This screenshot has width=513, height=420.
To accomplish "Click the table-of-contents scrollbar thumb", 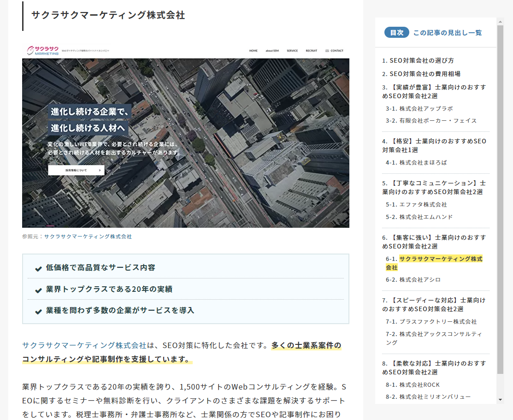I will coord(500,200).
